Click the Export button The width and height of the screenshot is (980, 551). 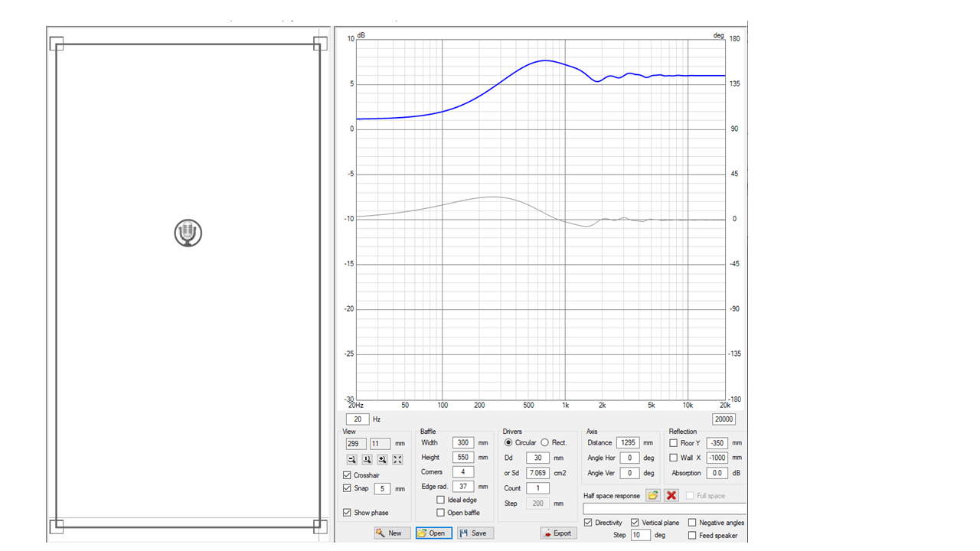pyautogui.click(x=558, y=533)
